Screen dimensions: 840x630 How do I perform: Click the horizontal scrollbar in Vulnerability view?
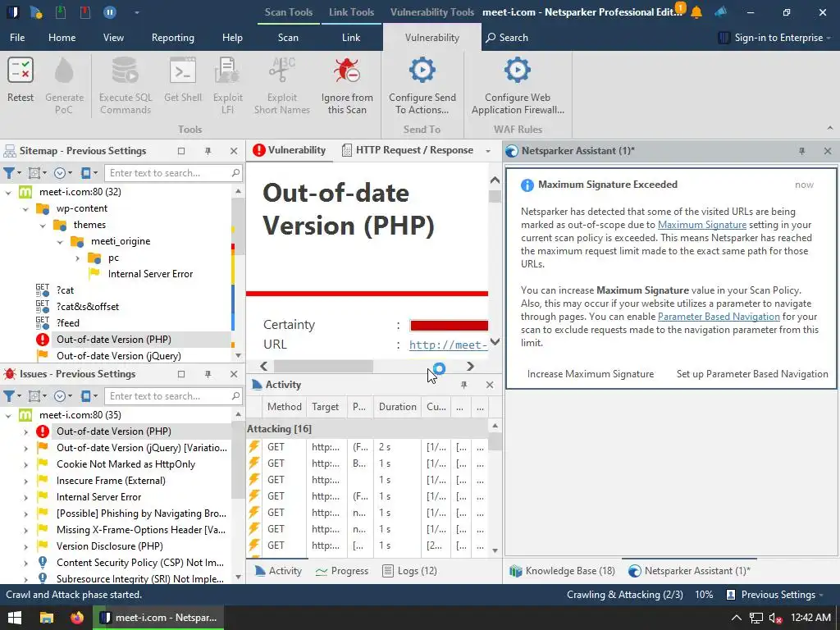point(323,367)
